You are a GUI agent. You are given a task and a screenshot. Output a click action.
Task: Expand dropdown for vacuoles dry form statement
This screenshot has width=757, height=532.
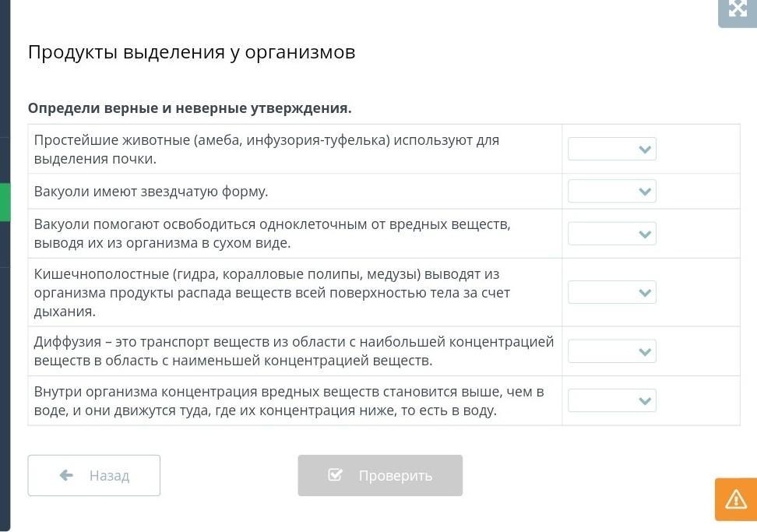(x=612, y=234)
